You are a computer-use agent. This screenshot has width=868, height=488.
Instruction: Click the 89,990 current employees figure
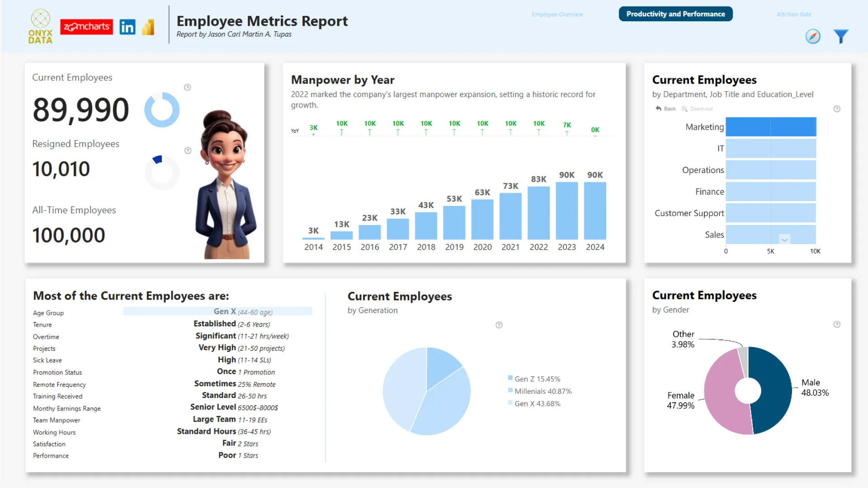pos(81,110)
